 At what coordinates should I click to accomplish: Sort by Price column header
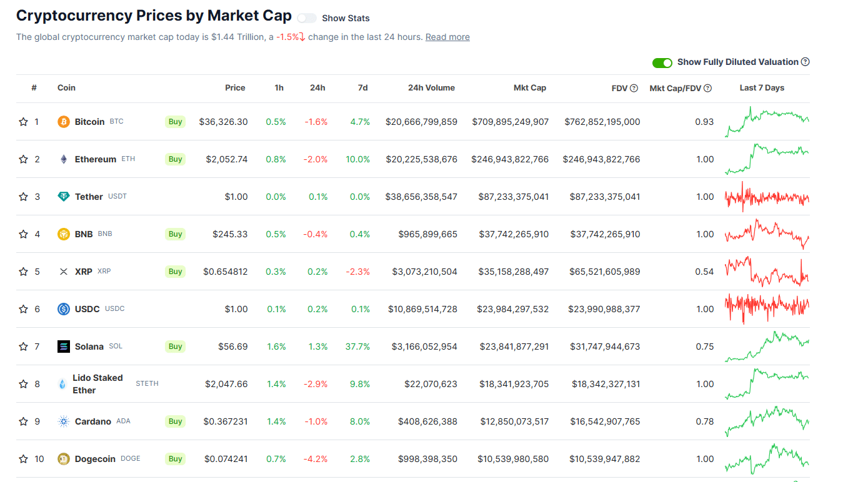pos(235,87)
